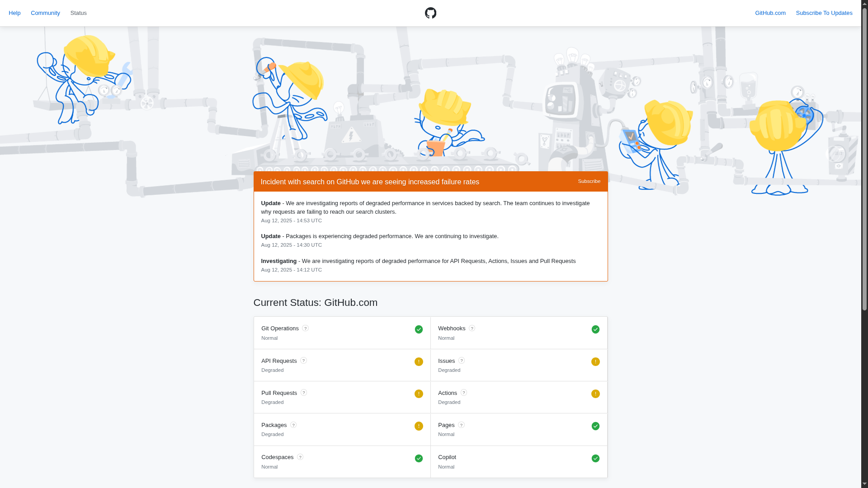Show the question-mark info for API Requests
Screen dimensions: 868x488
click(303, 361)
